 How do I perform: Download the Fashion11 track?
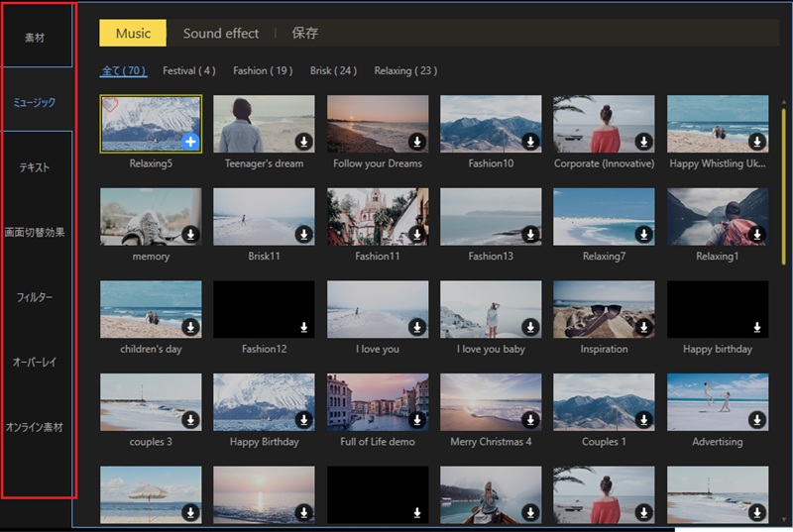[417, 234]
